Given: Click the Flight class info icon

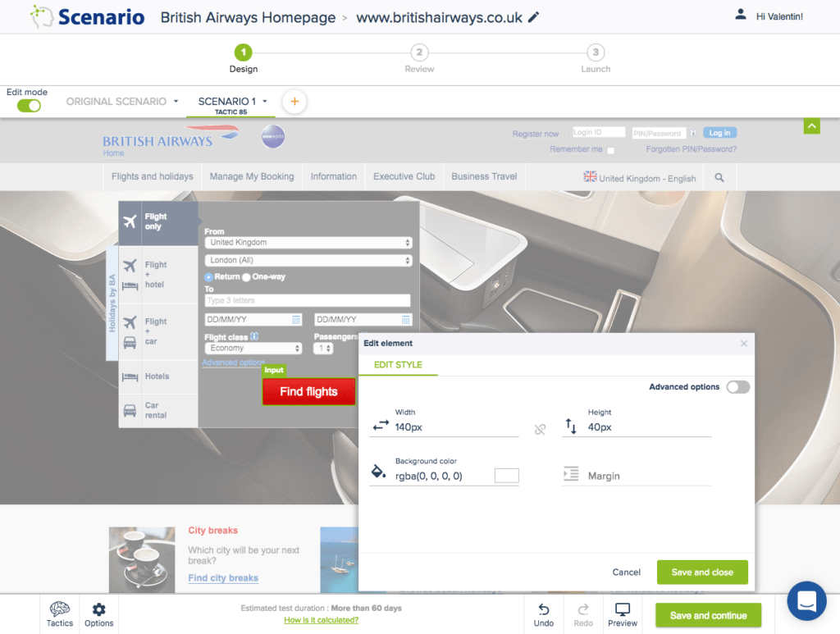Looking at the screenshot, I should (x=254, y=336).
